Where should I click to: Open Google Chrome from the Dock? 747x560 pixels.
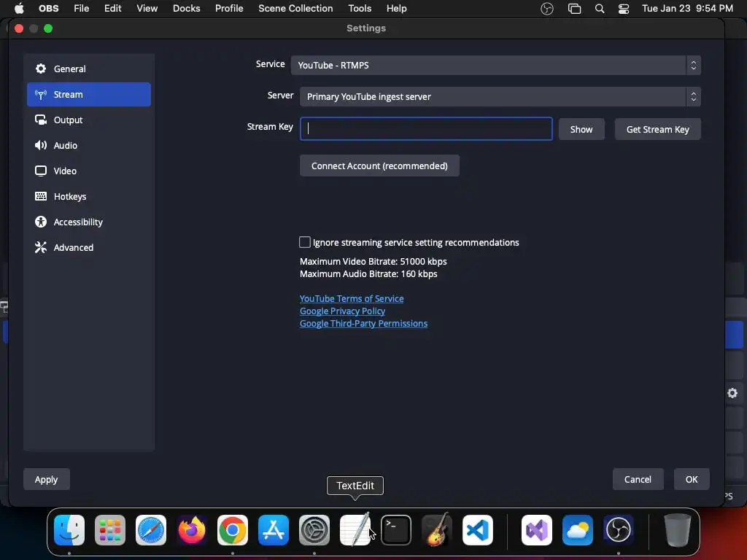[x=233, y=529]
